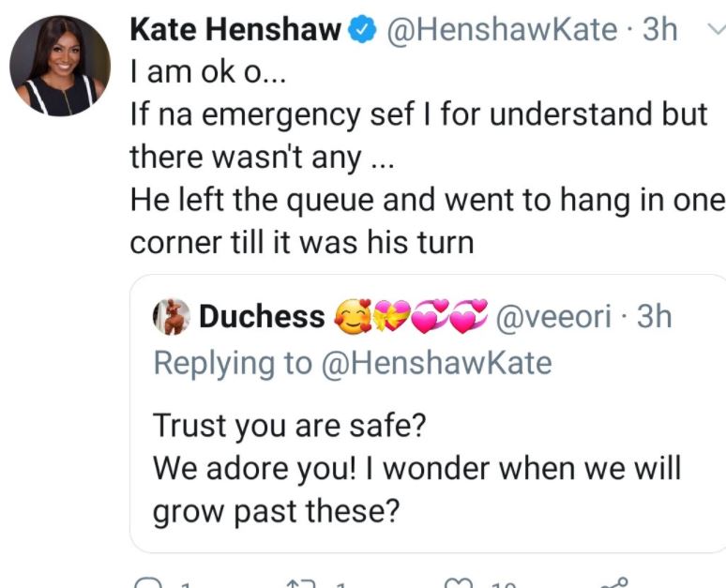
Task: Click the Kate Henshaw display name
Action: click(x=234, y=30)
